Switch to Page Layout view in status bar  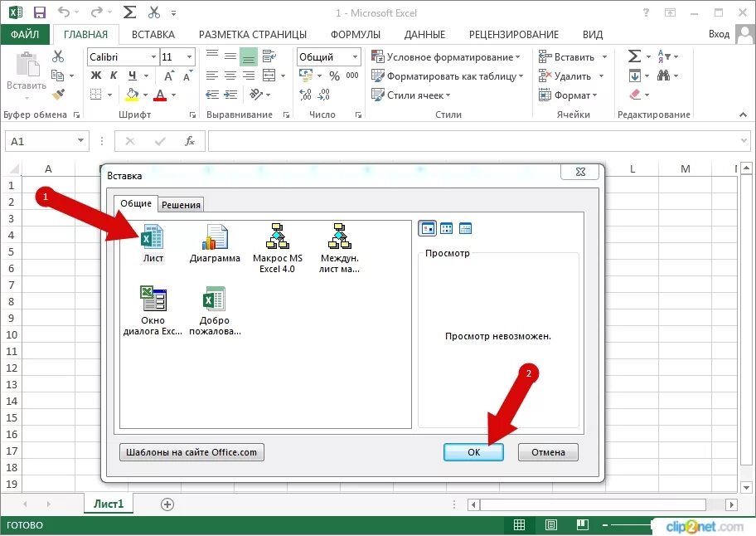coord(551,524)
